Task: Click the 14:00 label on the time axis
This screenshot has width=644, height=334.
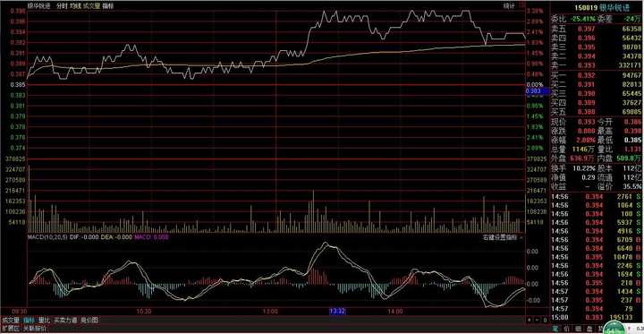Action: point(395,312)
